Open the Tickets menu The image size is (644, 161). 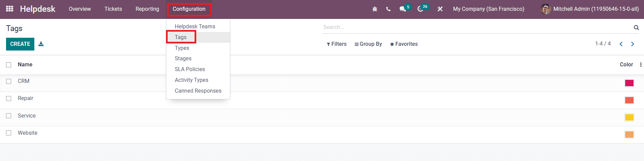(113, 9)
